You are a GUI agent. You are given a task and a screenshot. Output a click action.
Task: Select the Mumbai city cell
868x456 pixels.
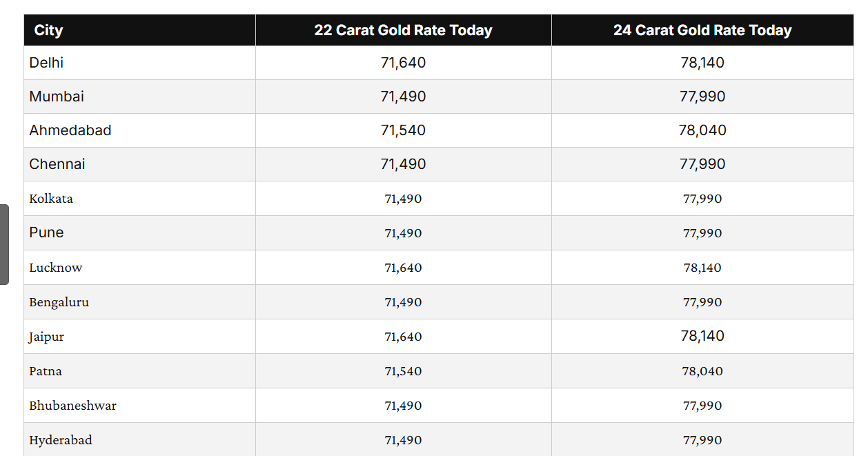(57, 97)
